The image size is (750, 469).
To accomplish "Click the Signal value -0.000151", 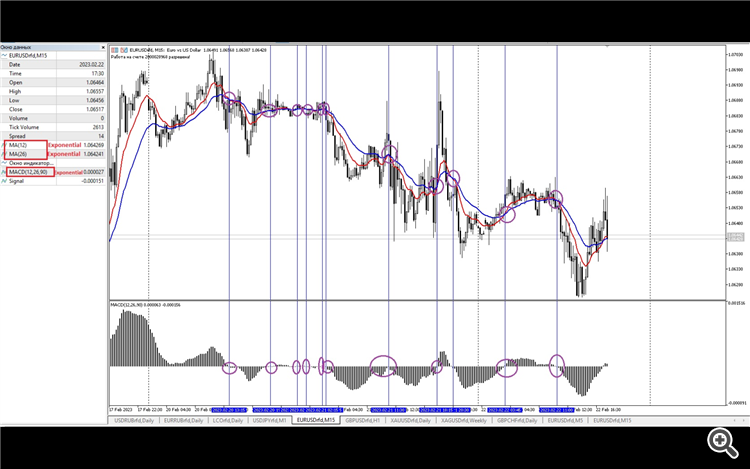I will 92,181.
